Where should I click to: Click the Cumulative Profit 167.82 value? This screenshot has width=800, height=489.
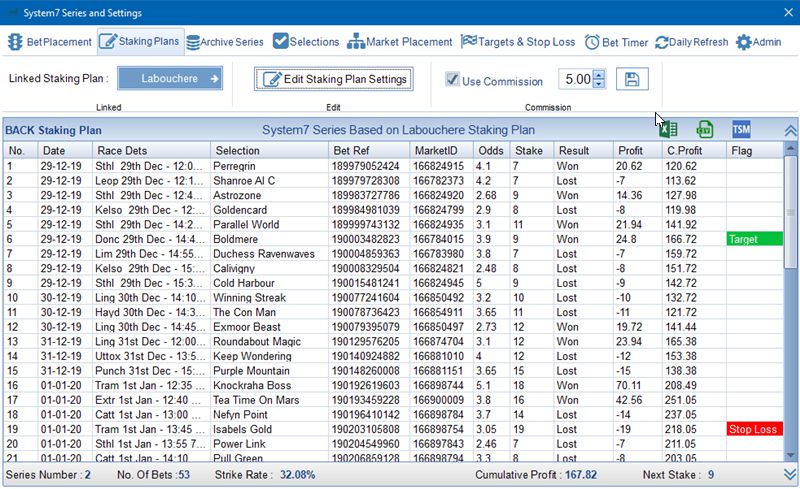(581, 475)
